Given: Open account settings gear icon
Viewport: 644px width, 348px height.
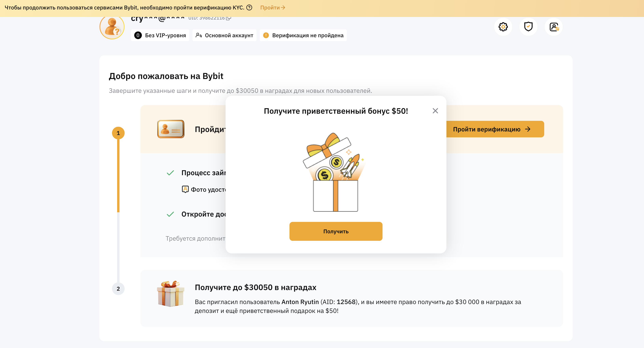Looking at the screenshot, I should click(503, 27).
